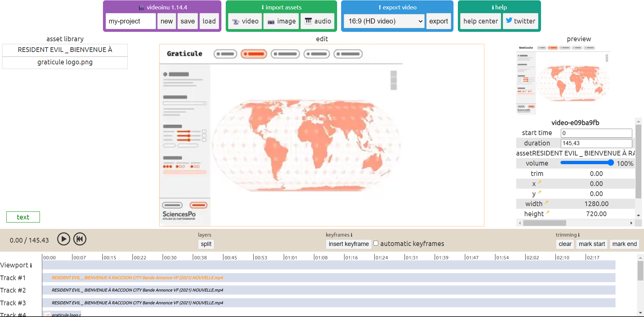
Task: Click the y value 0.00
Action: (596, 194)
